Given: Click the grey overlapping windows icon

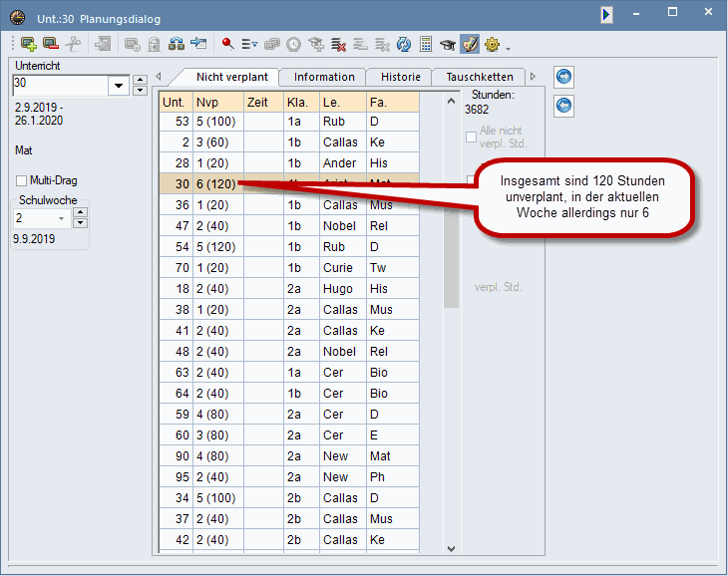Looking at the screenshot, I should (272, 44).
